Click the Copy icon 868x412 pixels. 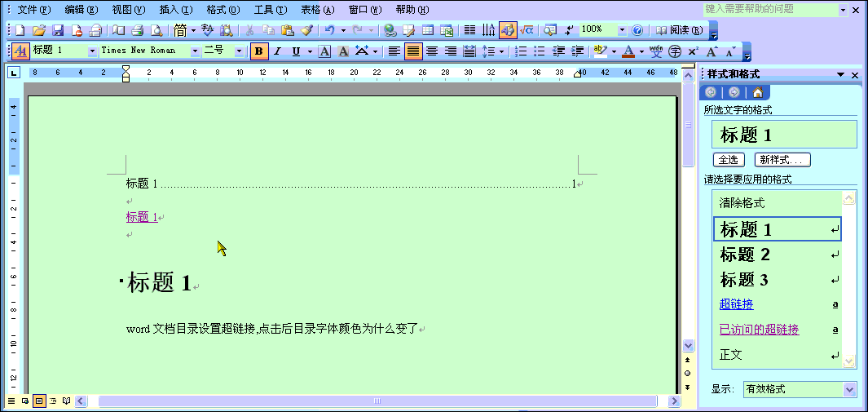click(268, 30)
